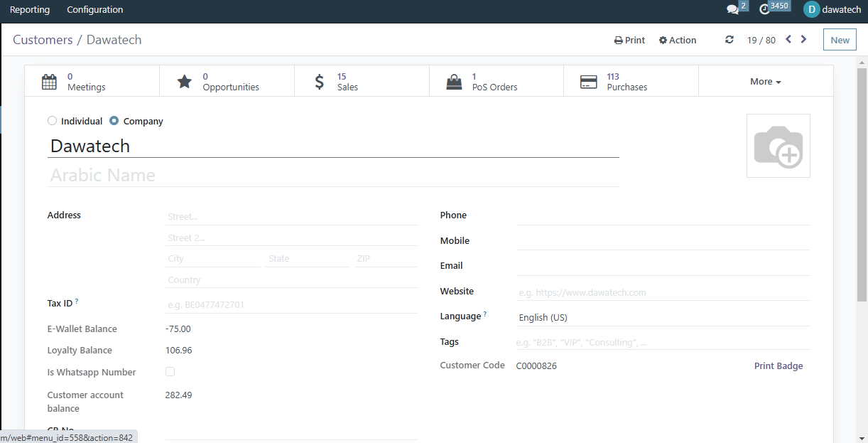Click the New button
Viewport: 868px width, 443px height.
coord(840,40)
